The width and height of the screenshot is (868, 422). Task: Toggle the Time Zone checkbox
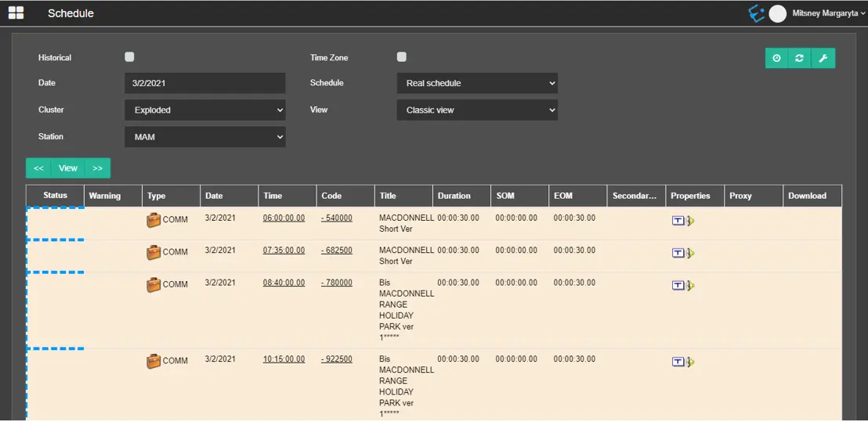402,57
